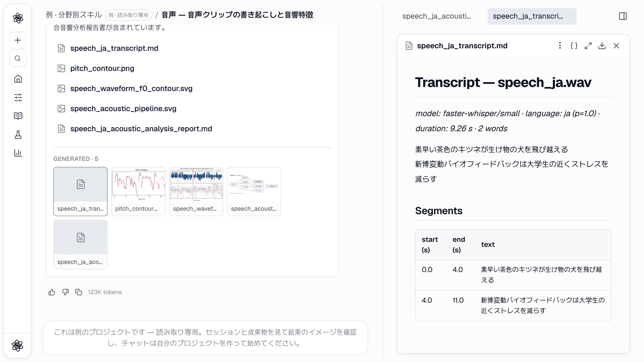The width and height of the screenshot is (644, 362).
Task: Go to home via the sidebar house icon
Action: tap(18, 79)
